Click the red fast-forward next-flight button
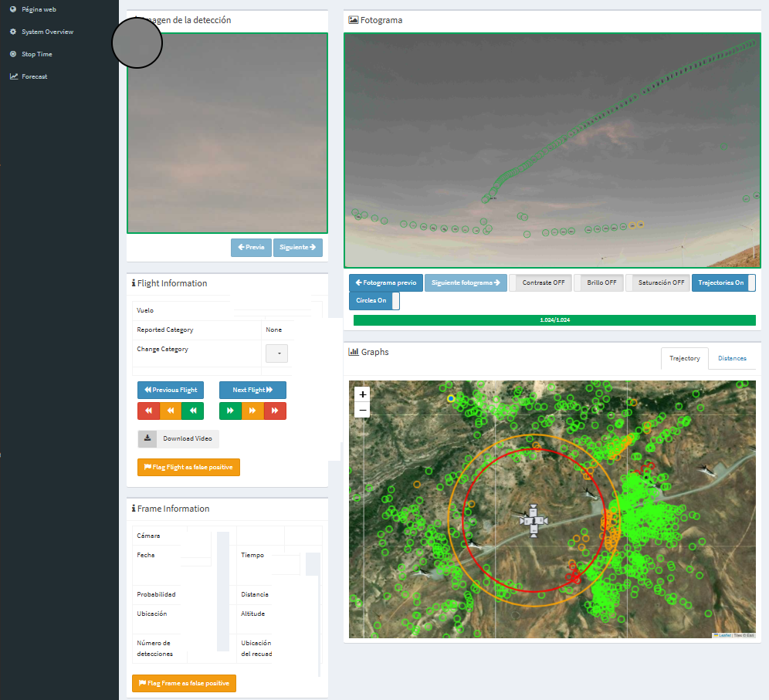 [275, 411]
